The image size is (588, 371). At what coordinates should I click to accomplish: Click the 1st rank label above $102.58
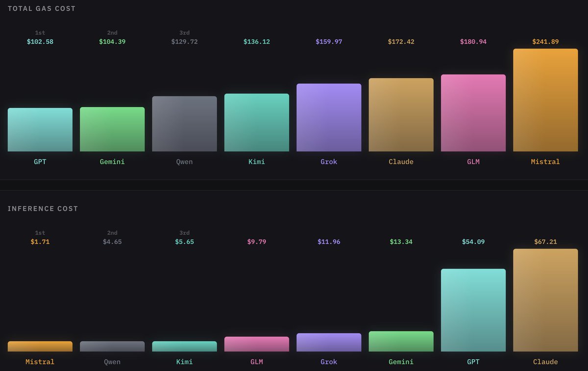pyautogui.click(x=40, y=33)
